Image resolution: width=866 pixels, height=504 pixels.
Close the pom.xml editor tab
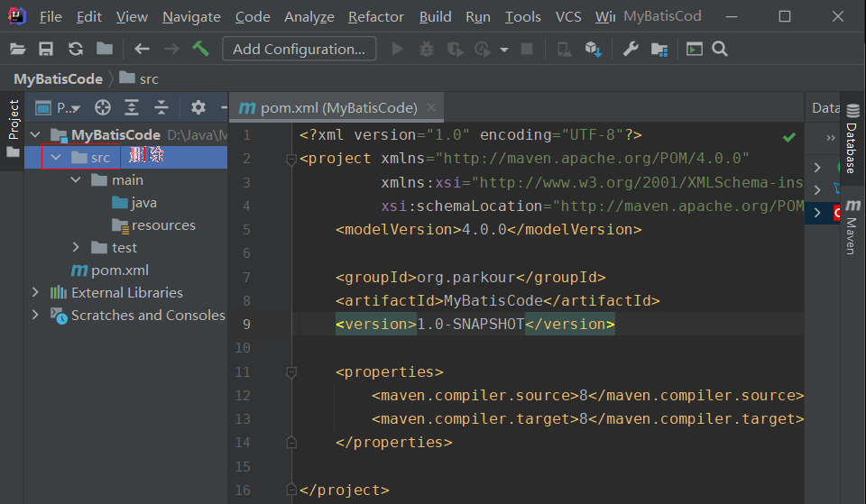431,107
